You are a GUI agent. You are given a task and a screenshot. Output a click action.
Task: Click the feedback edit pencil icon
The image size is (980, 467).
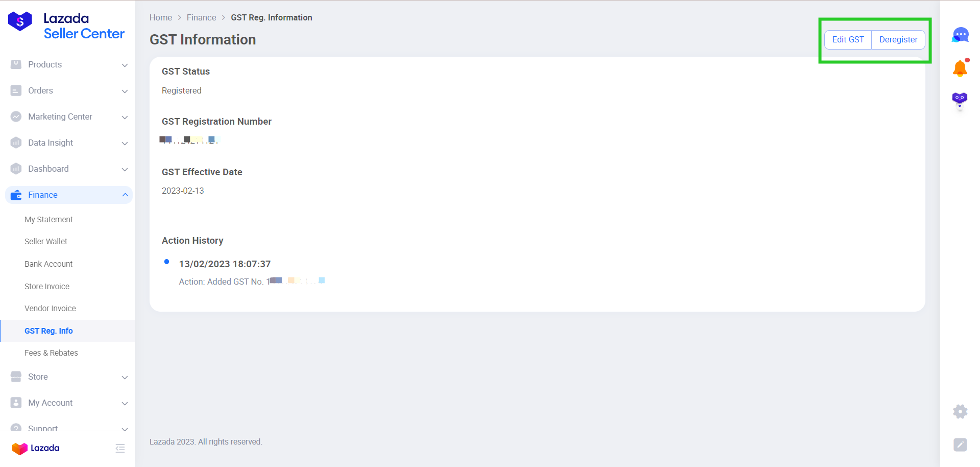click(960, 445)
